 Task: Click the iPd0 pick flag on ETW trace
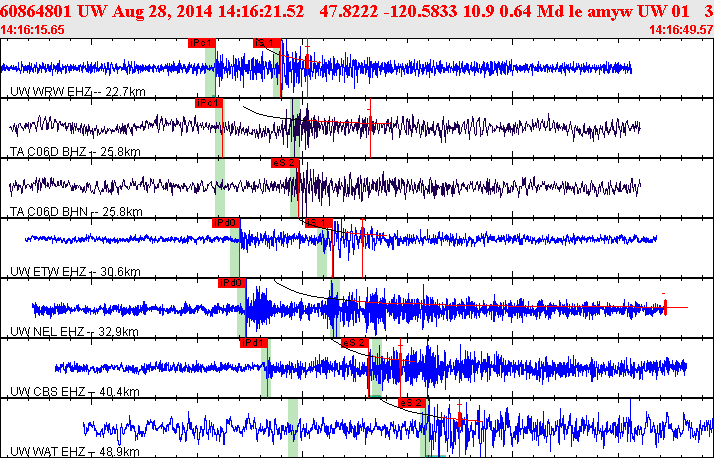coord(226,223)
